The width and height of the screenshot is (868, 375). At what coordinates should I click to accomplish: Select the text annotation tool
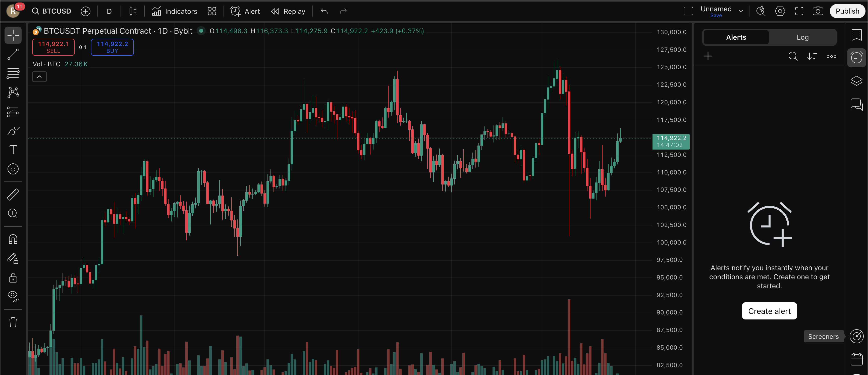(x=13, y=150)
